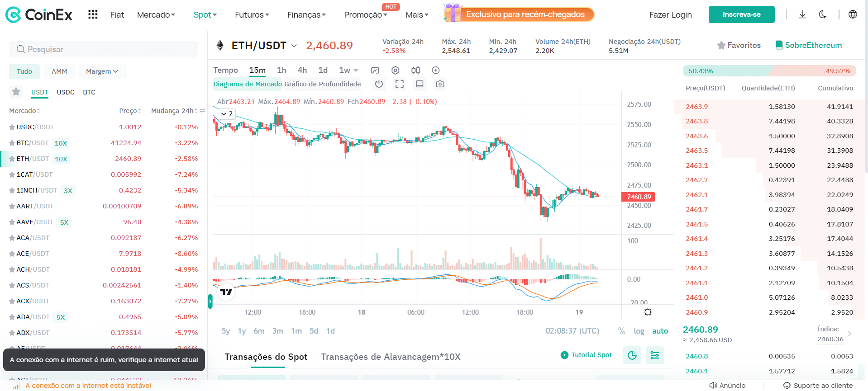Open the Fiat menu item
This screenshot has width=868, height=391.
click(x=117, y=14)
